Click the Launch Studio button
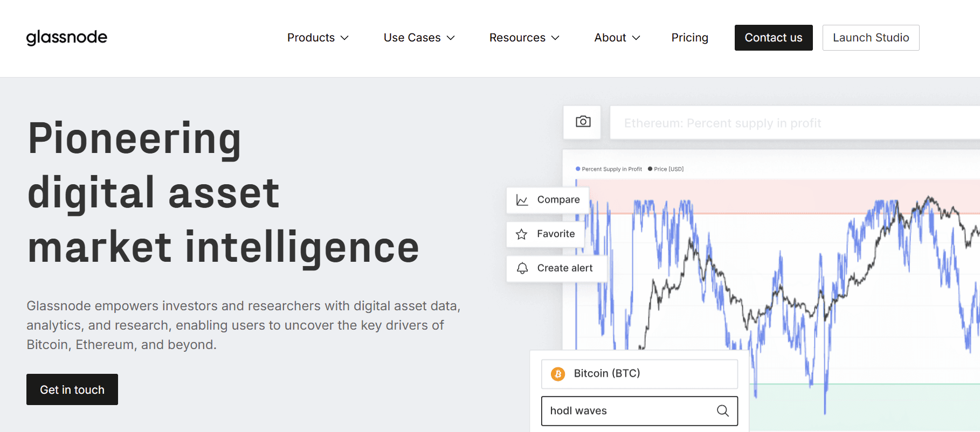 tap(871, 38)
